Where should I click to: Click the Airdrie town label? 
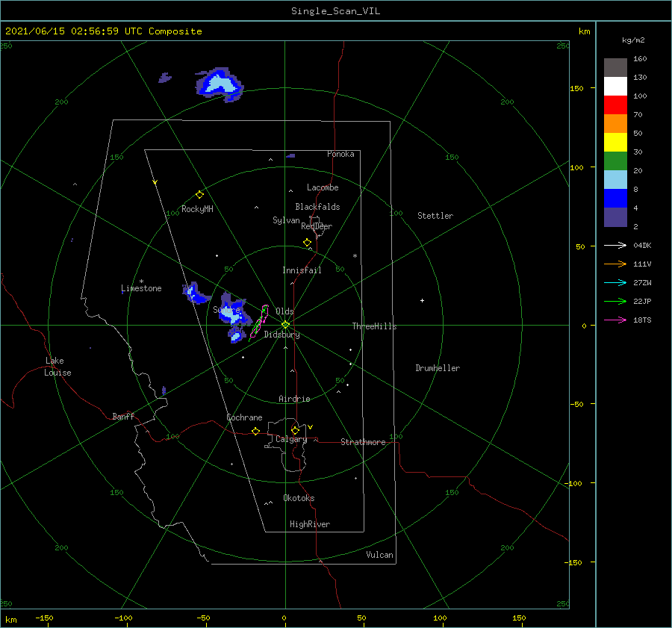pos(294,399)
